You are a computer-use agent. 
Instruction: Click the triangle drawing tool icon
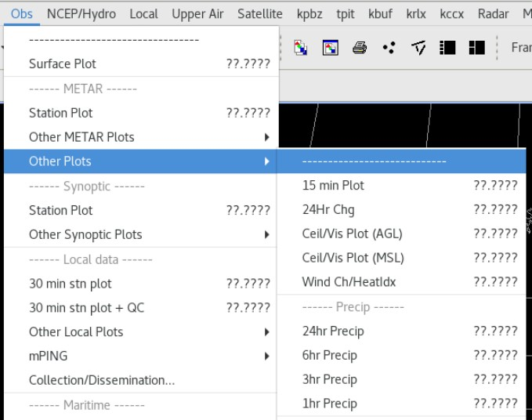418,48
